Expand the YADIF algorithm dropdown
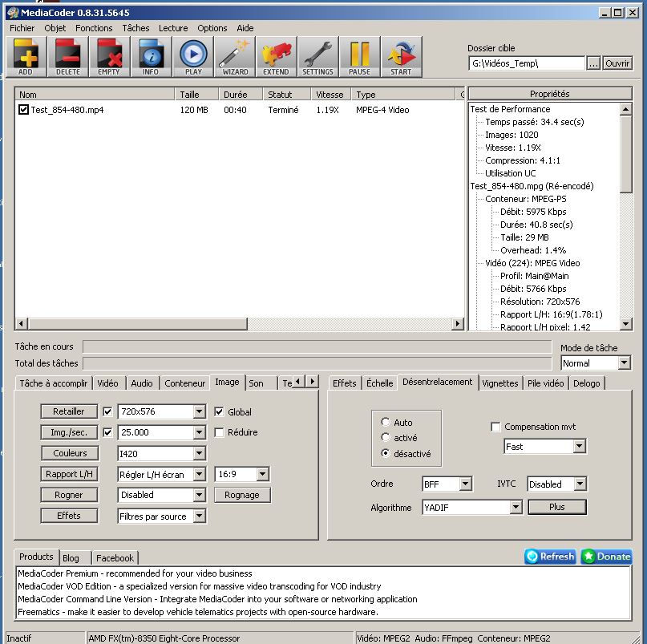647x644 pixels. click(516, 508)
